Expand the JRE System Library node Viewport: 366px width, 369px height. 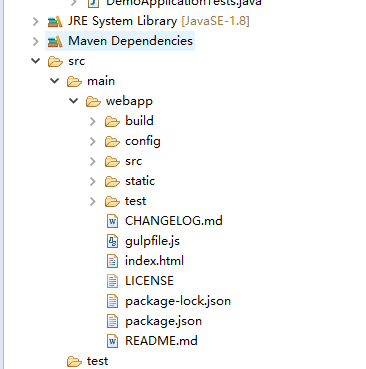point(35,21)
